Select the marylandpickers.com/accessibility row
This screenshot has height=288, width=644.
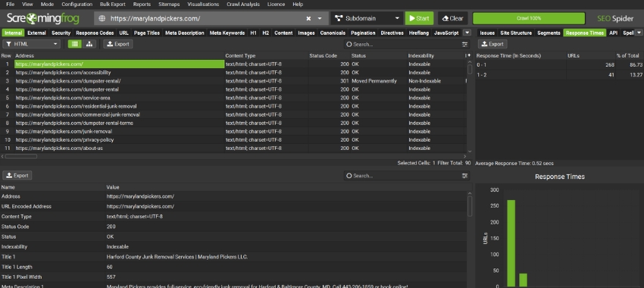click(233, 72)
